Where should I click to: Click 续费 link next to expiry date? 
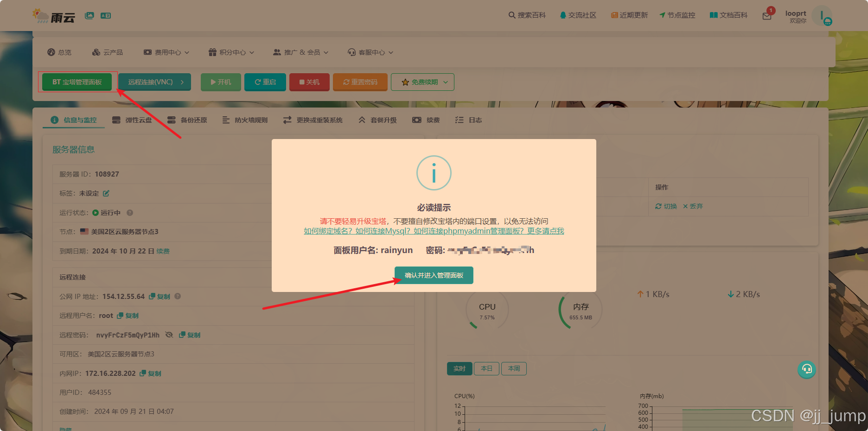163,251
